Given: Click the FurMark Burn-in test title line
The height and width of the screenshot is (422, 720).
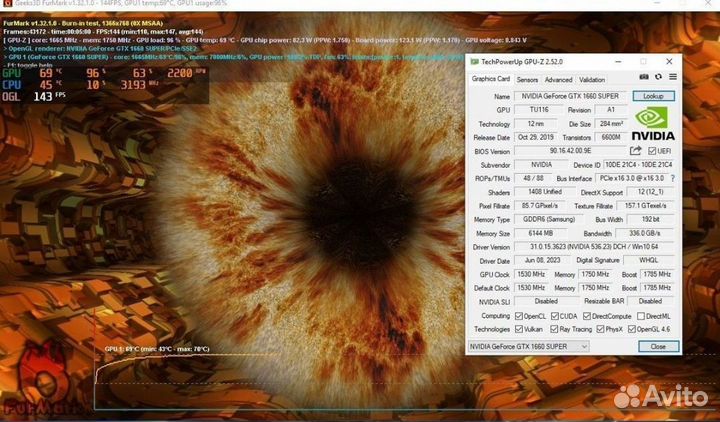Looking at the screenshot, I should point(83,23).
